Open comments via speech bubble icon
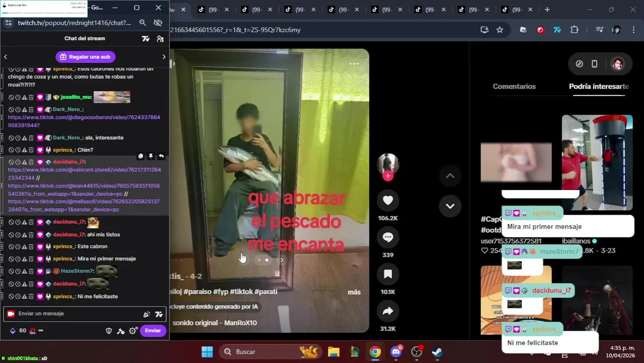The height and width of the screenshot is (363, 644). click(x=388, y=237)
